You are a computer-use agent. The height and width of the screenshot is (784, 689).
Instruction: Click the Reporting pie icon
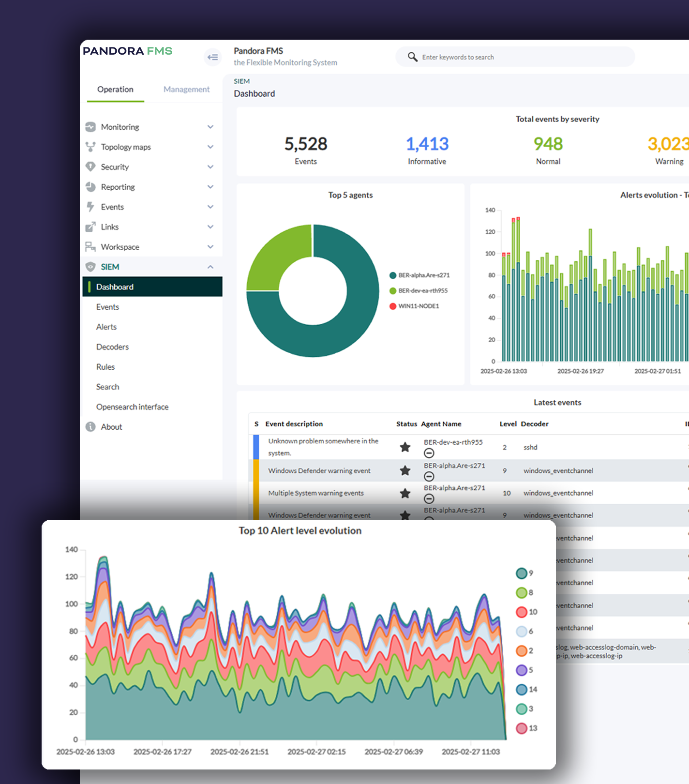(x=90, y=187)
